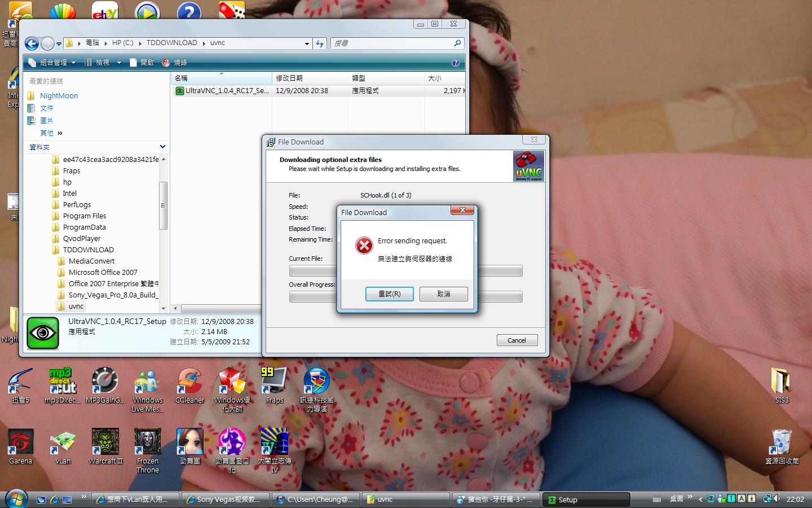This screenshot has height=508, width=812.
Task: Click the Windows Start orb
Action: pyautogui.click(x=16, y=499)
